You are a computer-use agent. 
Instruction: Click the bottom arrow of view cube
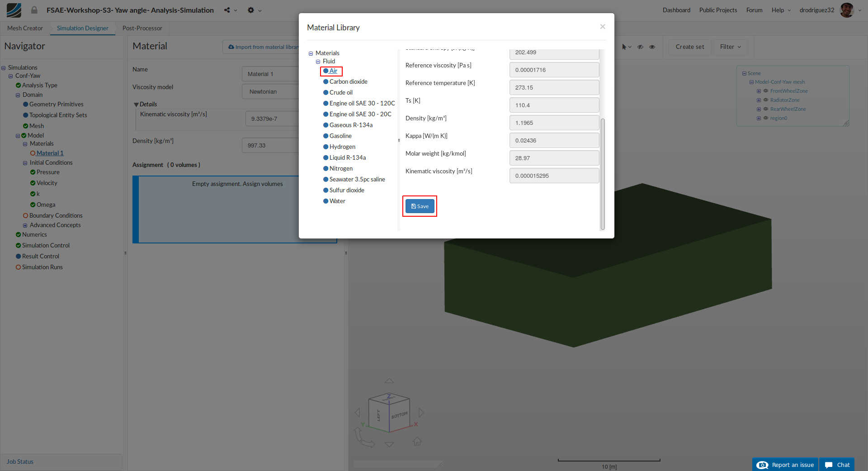coord(389,444)
